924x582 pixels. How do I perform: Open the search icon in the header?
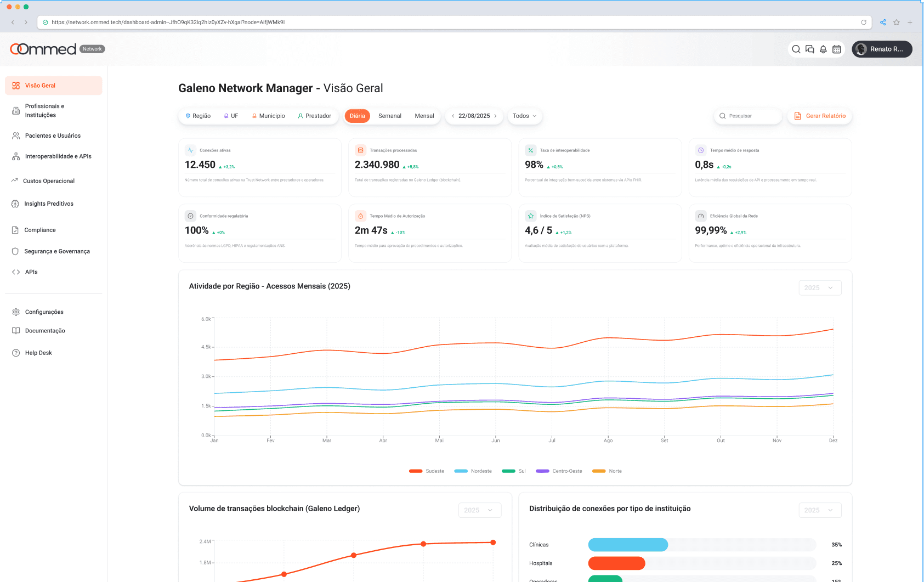[796, 49]
